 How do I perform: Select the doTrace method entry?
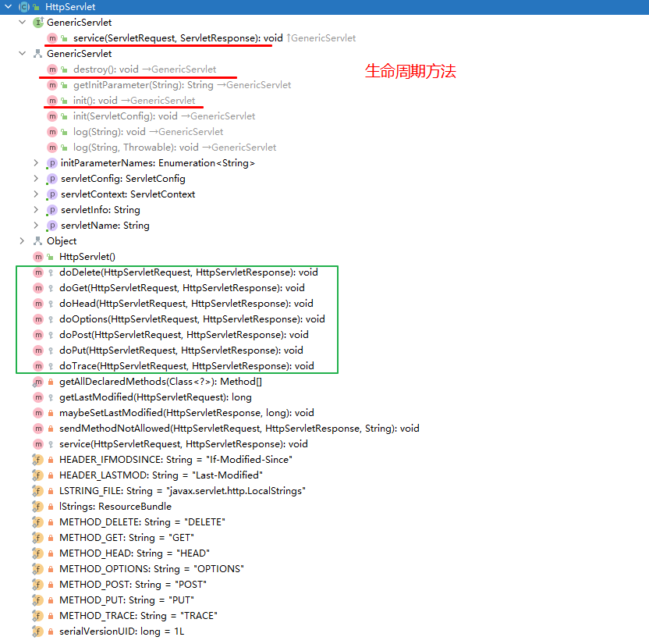pyautogui.click(x=186, y=365)
